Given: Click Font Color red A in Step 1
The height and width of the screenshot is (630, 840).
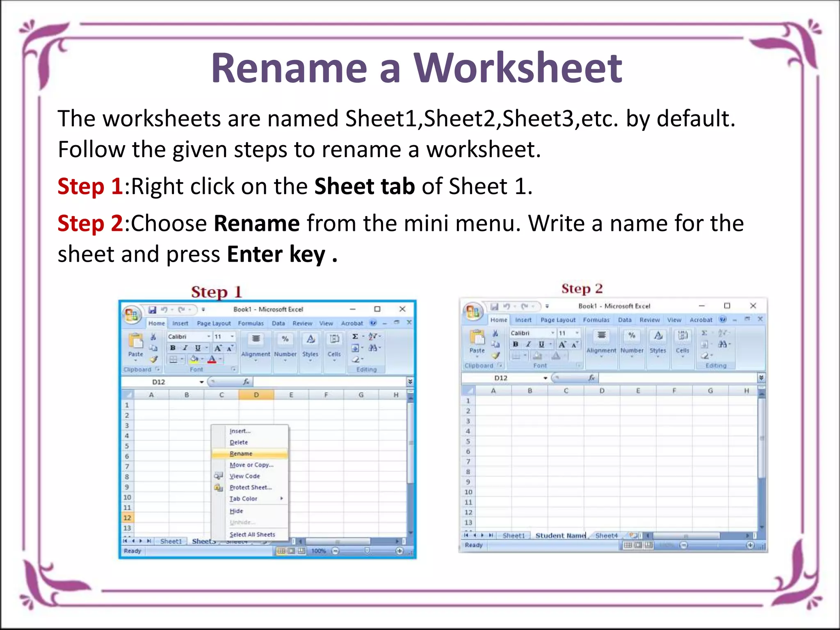Looking at the screenshot, I should click(212, 359).
